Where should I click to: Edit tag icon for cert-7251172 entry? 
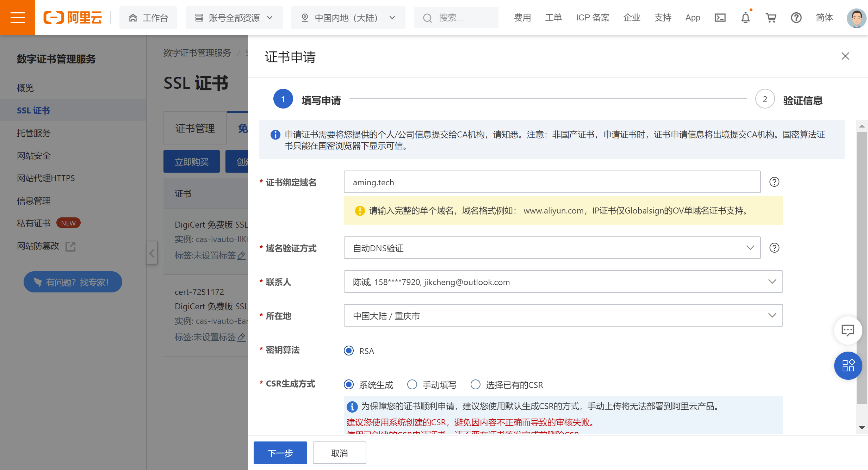tap(241, 337)
